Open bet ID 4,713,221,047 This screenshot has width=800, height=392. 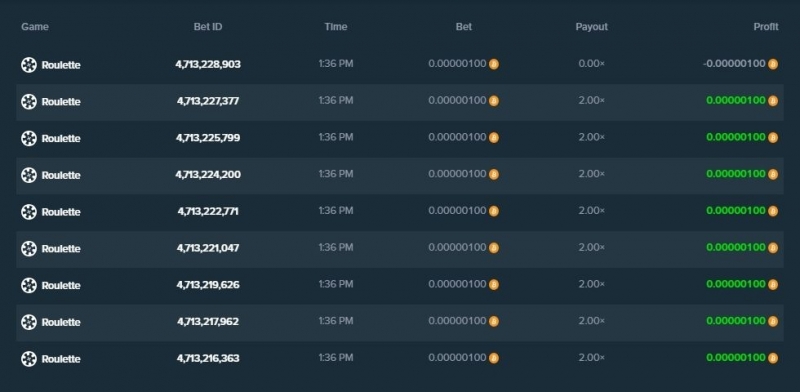pos(208,248)
